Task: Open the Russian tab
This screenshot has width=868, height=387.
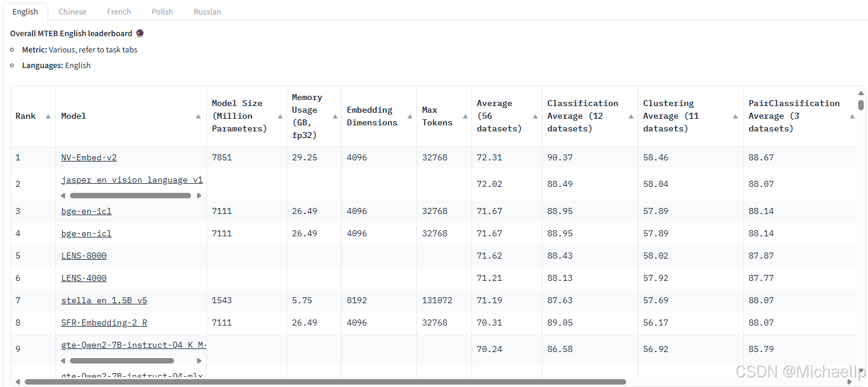Action: pyautogui.click(x=207, y=11)
